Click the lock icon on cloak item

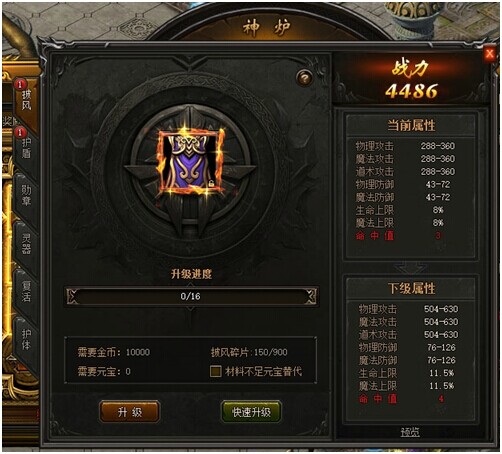(x=211, y=183)
